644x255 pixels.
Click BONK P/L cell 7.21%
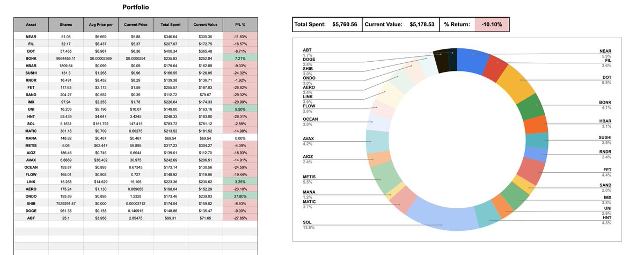(240, 57)
